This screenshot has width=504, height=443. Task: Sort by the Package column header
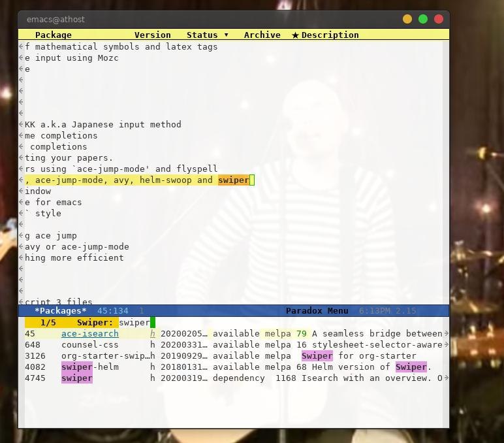click(54, 35)
